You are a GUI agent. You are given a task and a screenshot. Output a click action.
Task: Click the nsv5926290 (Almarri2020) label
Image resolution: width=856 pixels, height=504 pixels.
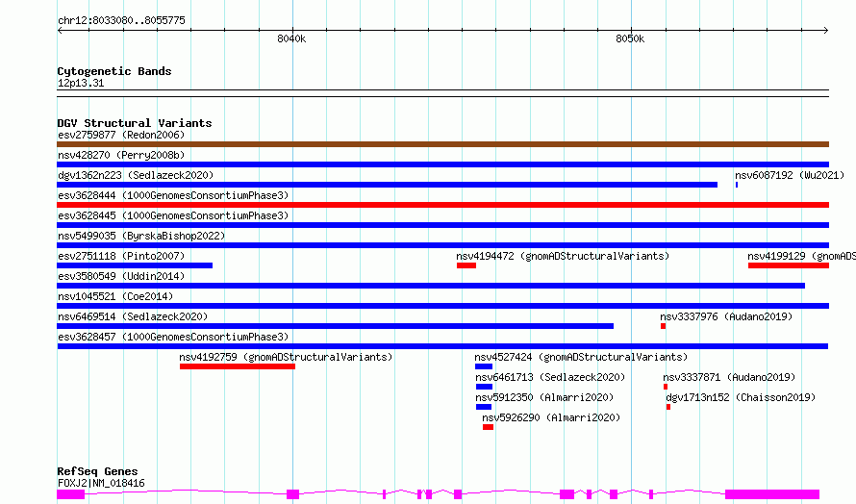(x=551, y=417)
